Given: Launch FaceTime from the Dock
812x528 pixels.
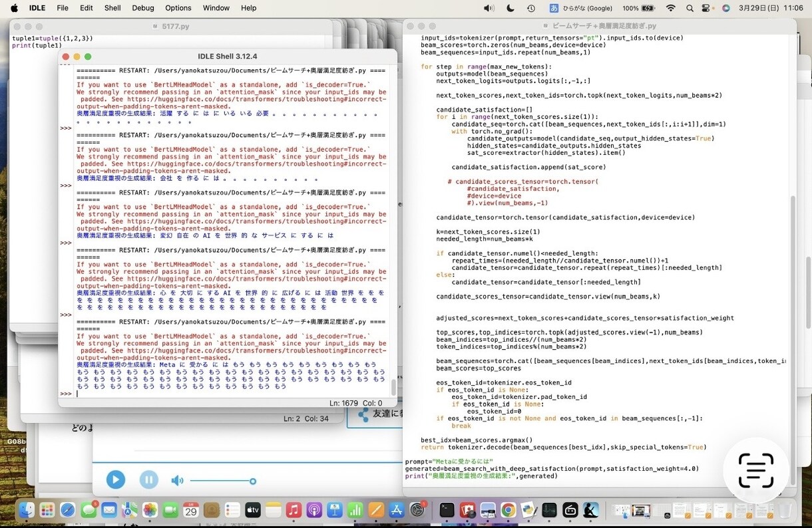Looking at the screenshot, I should tap(171, 510).
